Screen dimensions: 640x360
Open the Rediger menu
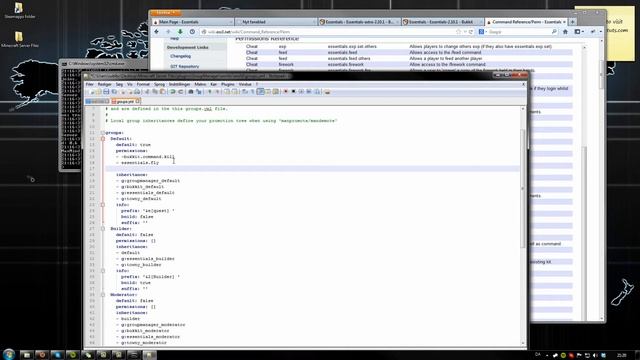coord(104,84)
